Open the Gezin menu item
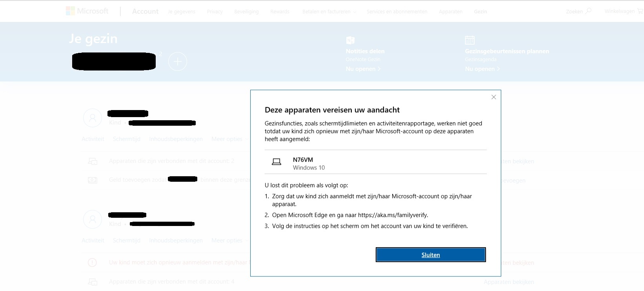The height and width of the screenshot is (291, 644). [x=480, y=11]
